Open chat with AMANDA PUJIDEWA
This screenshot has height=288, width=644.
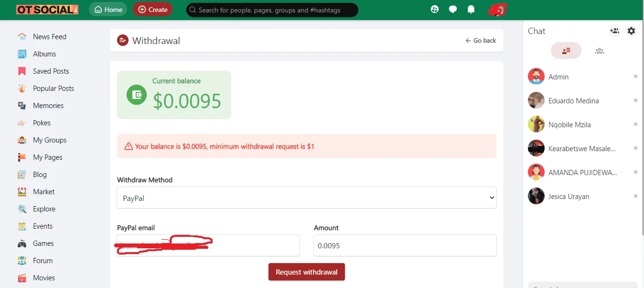[x=583, y=172]
